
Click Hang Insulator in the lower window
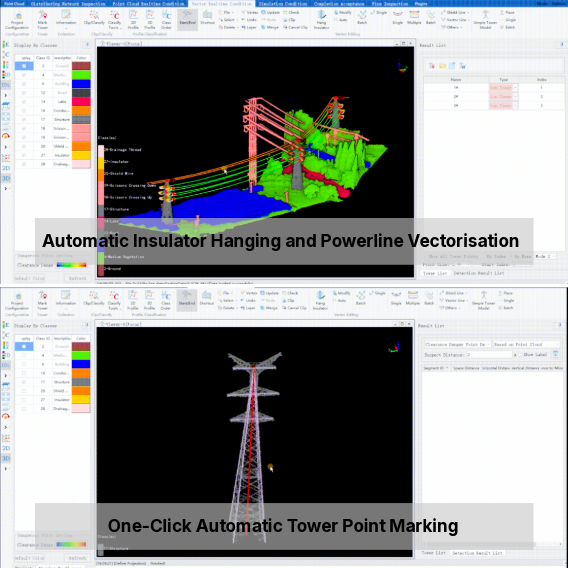click(x=320, y=301)
